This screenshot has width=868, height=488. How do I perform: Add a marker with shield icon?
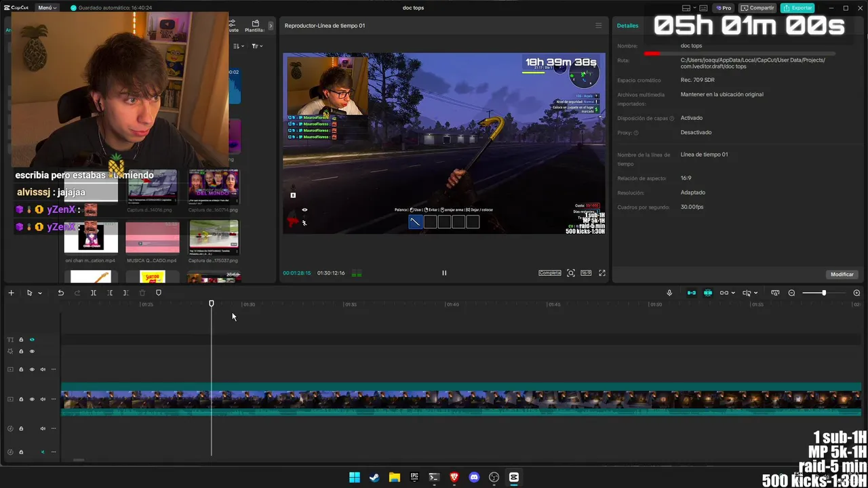(159, 293)
